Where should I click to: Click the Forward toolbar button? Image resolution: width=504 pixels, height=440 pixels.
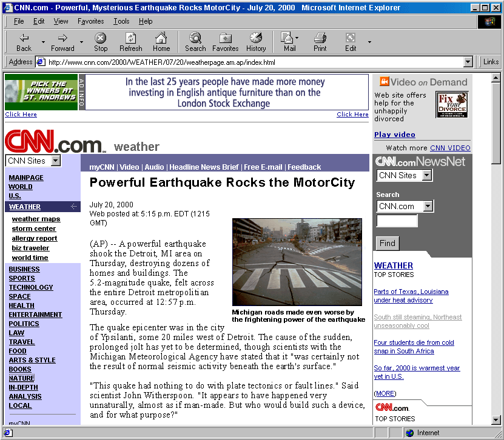click(x=62, y=42)
